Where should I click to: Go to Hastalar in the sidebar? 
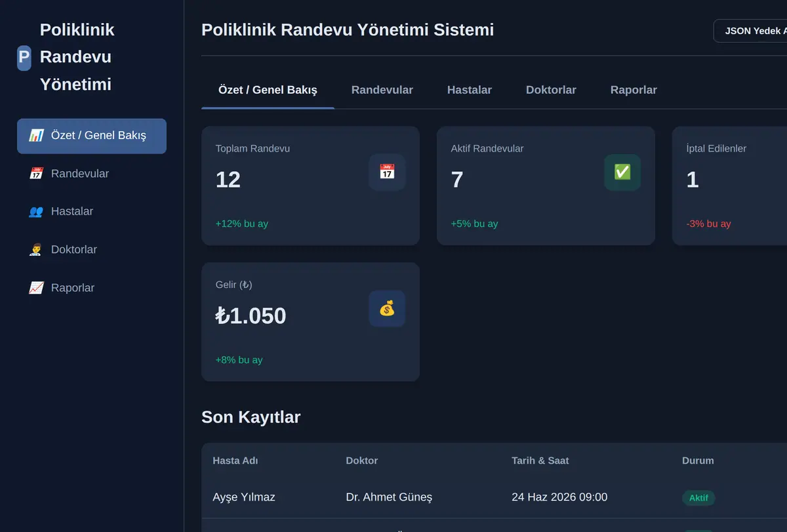(x=92, y=212)
